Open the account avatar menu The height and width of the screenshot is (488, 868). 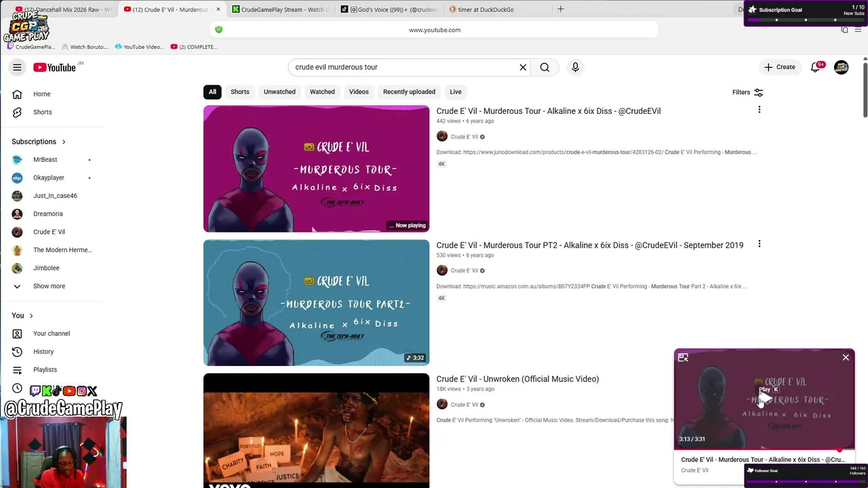tap(842, 67)
